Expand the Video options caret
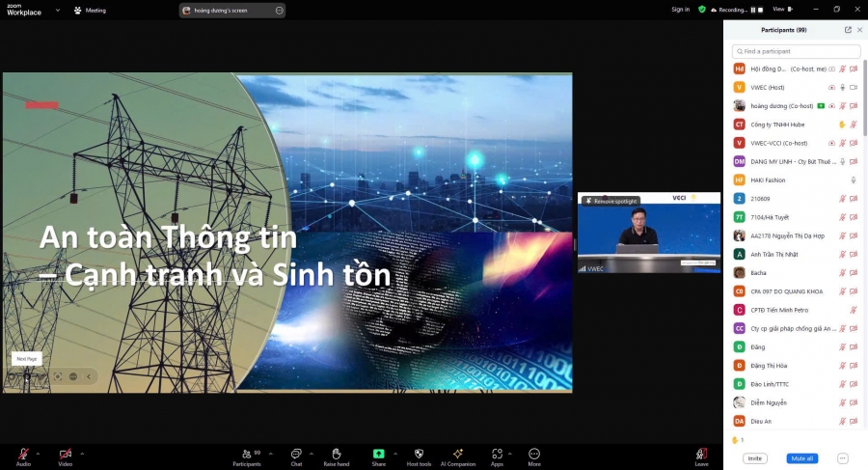This screenshot has height=470, width=868. [82, 452]
